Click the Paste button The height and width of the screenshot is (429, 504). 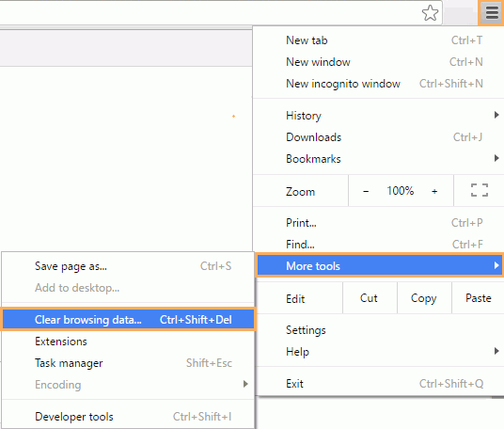pyautogui.click(x=479, y=298)
